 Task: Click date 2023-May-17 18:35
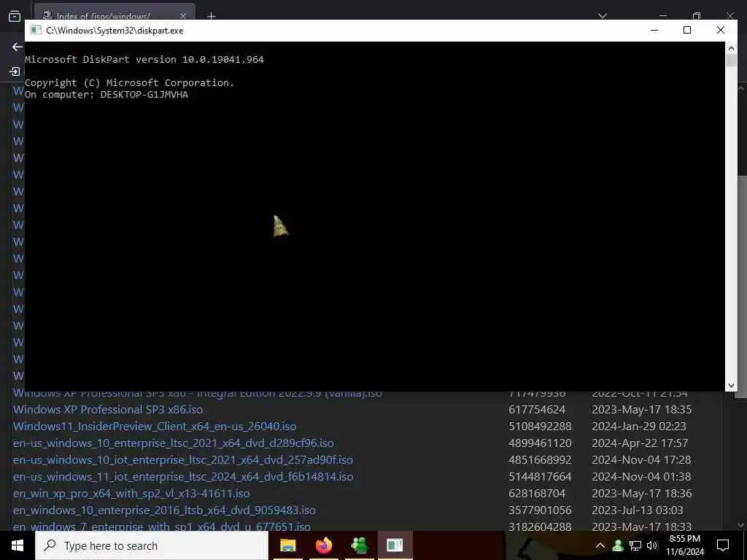click(x=641, y=410)
